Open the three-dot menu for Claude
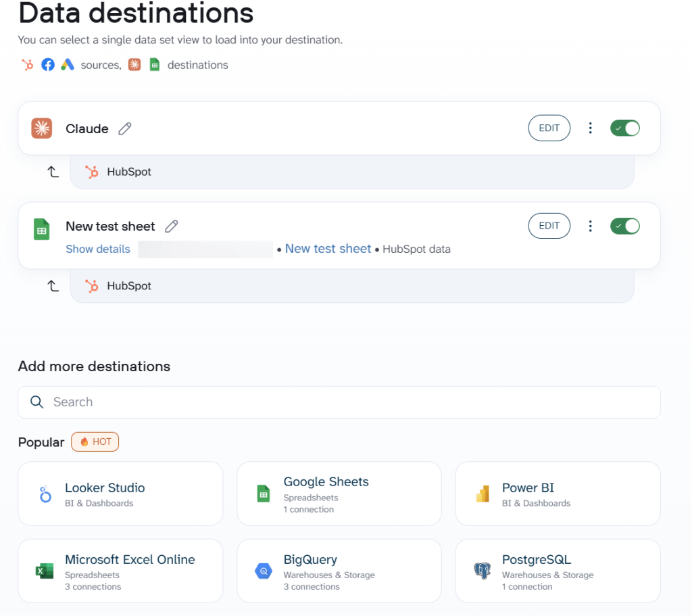 click(x=590, y=128)
